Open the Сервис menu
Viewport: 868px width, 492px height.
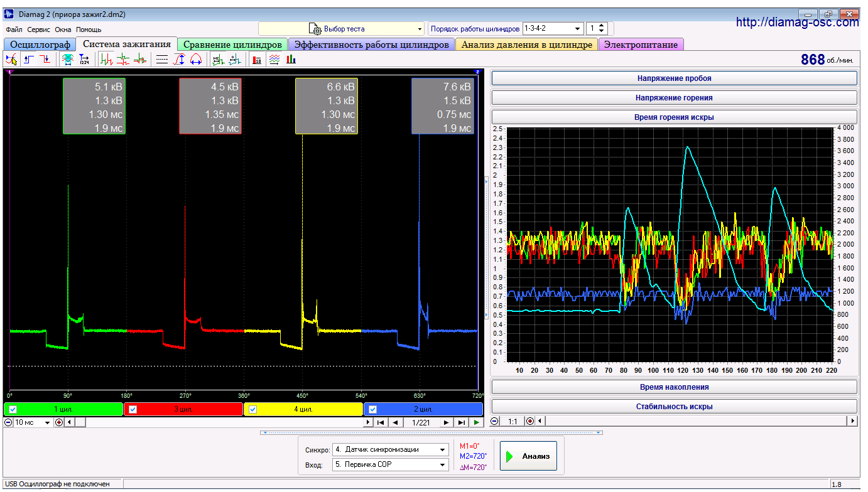point(39,29)
